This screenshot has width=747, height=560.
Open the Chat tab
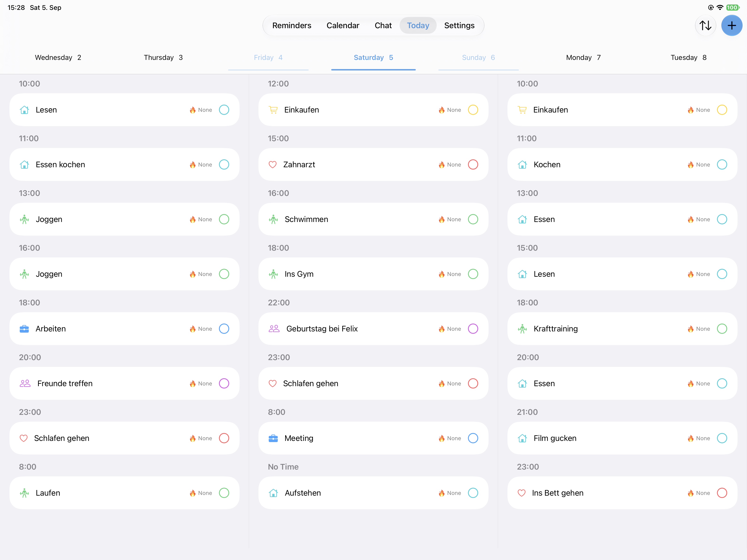383,25
